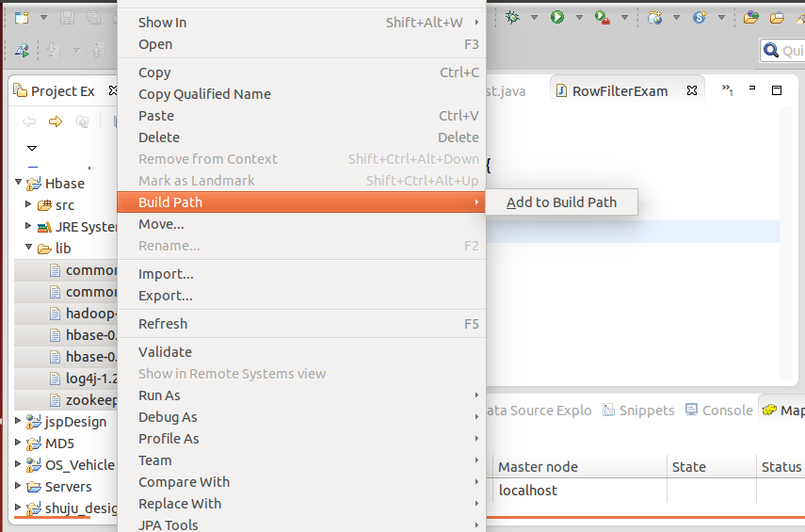
Task: Click the forward arrow in Project Explorer
Action: click(x=55, y=121)
